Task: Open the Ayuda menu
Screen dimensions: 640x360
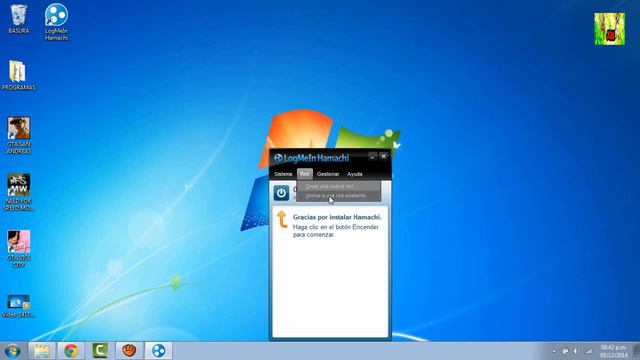Action: (355, 174)
